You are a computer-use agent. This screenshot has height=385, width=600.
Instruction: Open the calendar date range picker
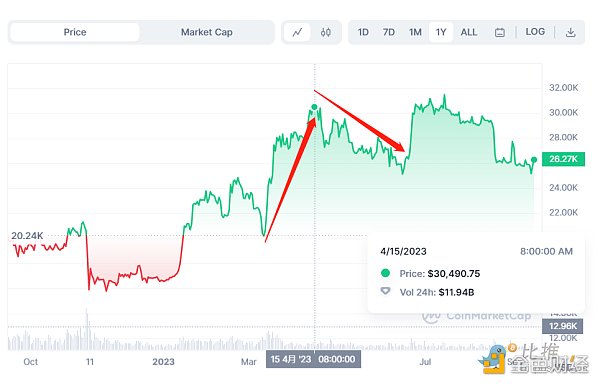500,33
